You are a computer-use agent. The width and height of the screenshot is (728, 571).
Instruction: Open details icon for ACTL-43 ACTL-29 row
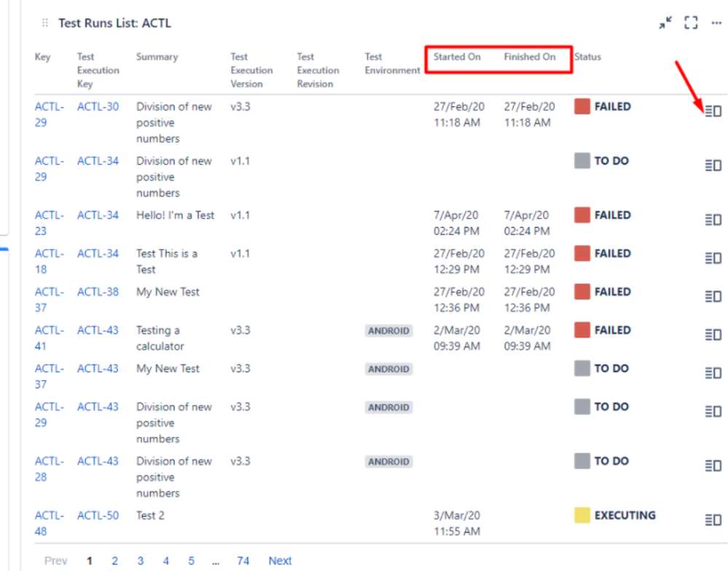click(x=713, y=411)
